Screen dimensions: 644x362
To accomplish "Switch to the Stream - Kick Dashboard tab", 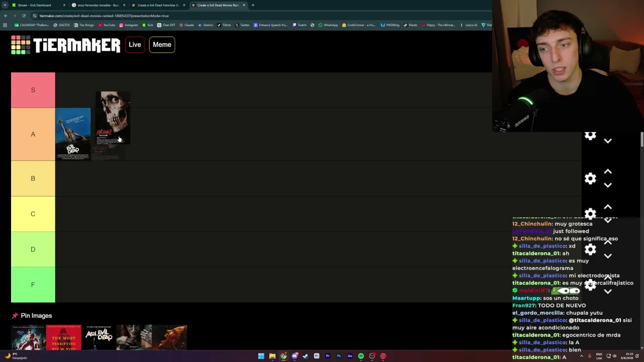I will tap(39, 5).
